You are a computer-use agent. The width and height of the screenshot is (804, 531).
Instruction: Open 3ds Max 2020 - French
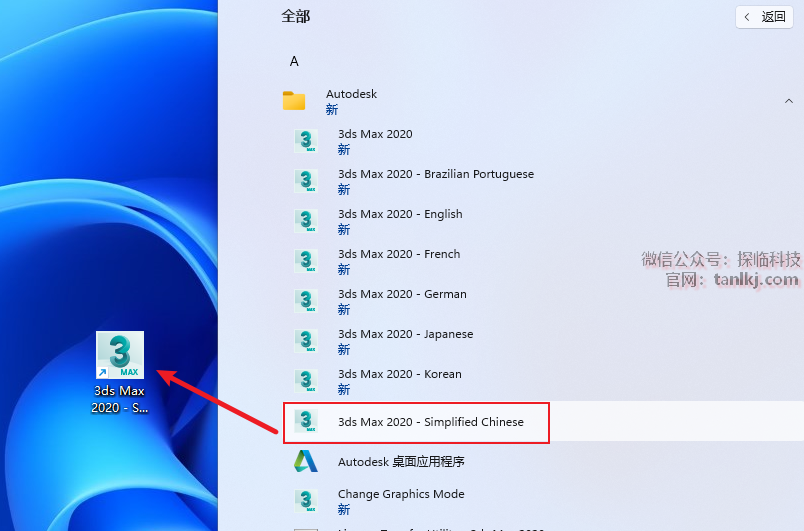[399, 254]
